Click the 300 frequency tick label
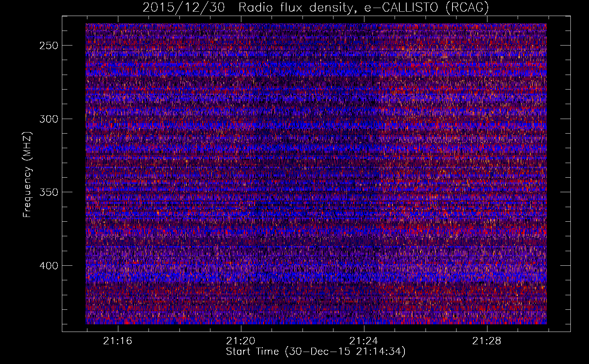This screenshot has width=589, height=364. 48,119
